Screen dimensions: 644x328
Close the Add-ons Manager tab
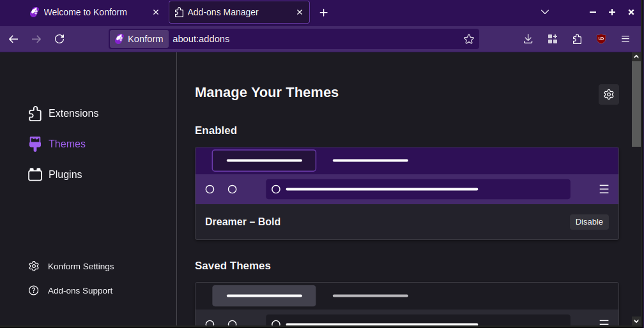[300, 12]
